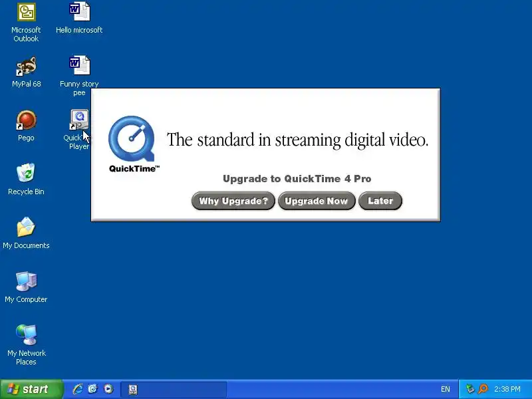Launch Internet Explorer from Quick Launch

pos(78,389)
